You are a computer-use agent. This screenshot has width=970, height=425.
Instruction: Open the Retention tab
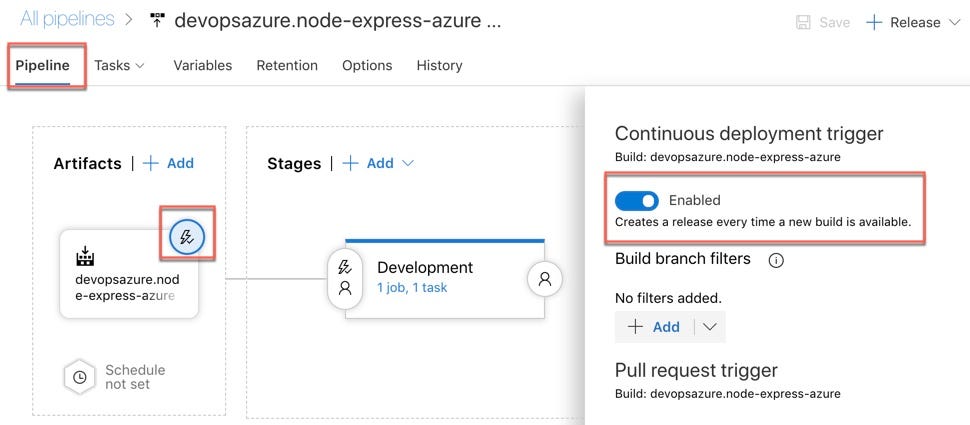pos(287,66)
